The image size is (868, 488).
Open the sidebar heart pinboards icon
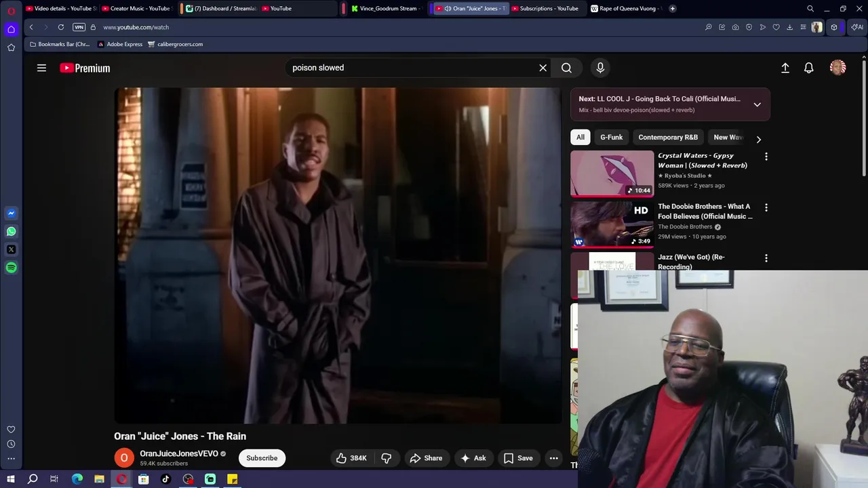click(x=11, y=429)
